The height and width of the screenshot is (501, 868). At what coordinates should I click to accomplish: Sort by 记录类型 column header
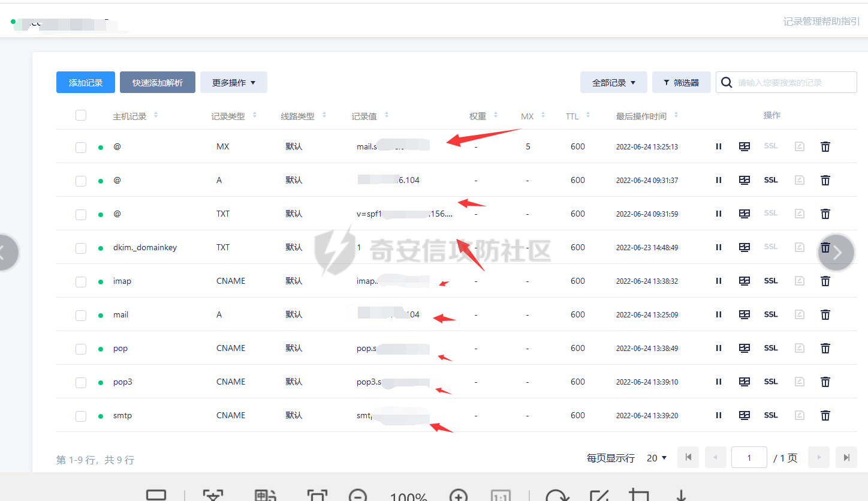(228, 116)
